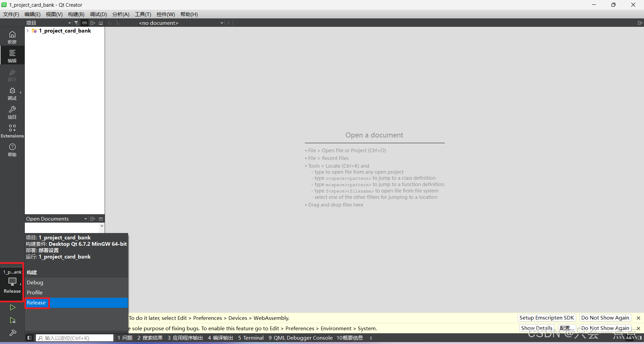Open the 分析(A) menu
The width and height of the screenshot is (644, 344).
121,14
